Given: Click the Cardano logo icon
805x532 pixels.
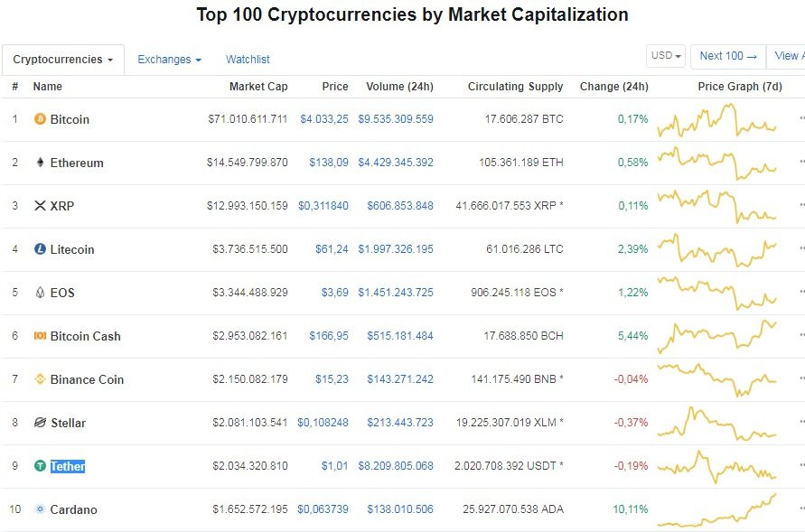Looking at the screenshot, I should [x=40, y=509].
